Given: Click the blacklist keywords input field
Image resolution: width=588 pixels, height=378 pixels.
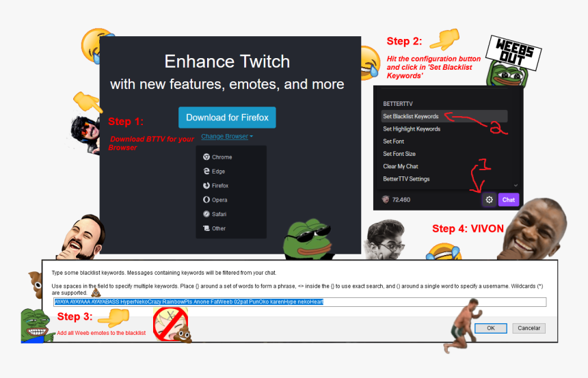Looking at the screenshot, I should point(300,302).
